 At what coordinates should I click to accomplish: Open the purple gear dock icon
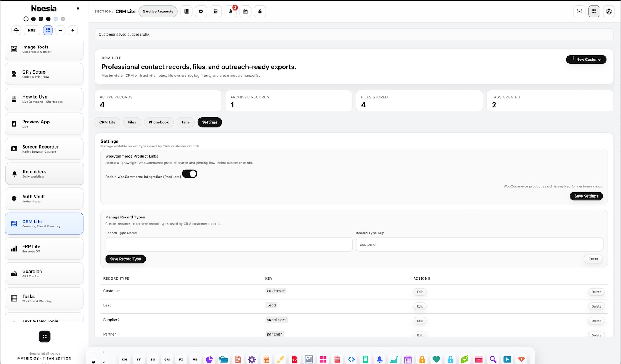pos(252,359)
